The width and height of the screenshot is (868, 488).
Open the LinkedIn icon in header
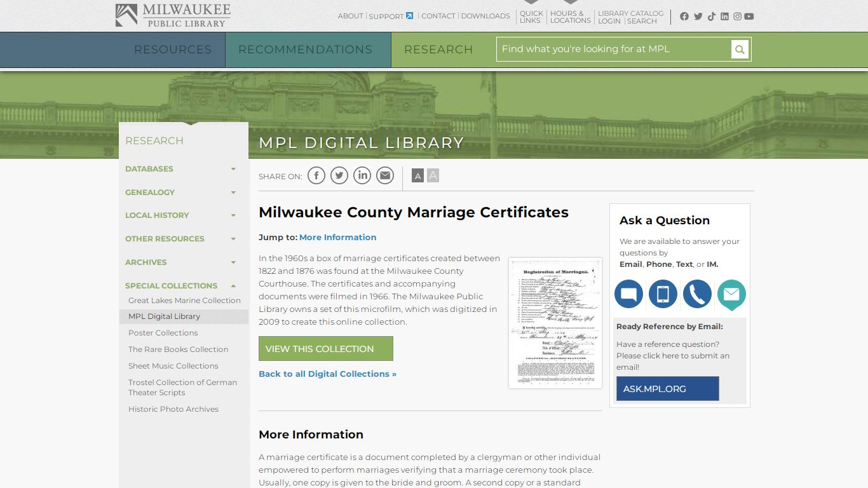pos(724,17)
